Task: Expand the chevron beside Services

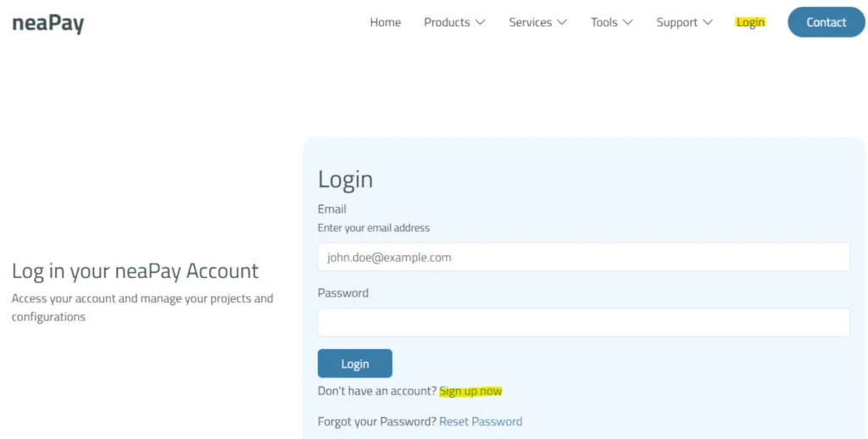Action: (562, 22)
